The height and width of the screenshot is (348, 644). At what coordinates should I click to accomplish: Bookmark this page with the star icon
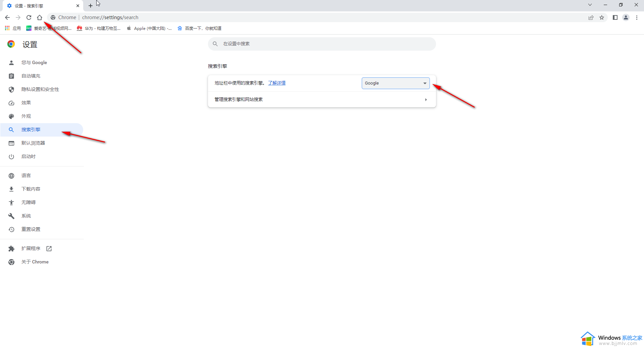(602, 17)
